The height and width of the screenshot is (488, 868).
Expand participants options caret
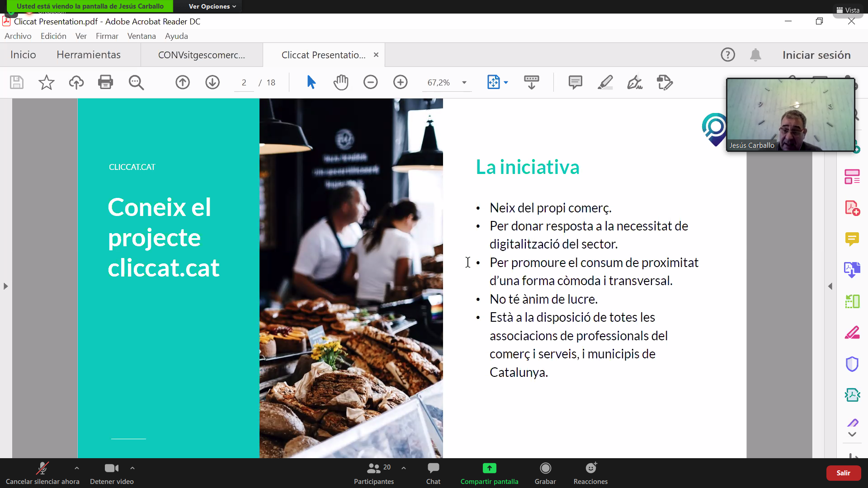[x=404, y=468]
